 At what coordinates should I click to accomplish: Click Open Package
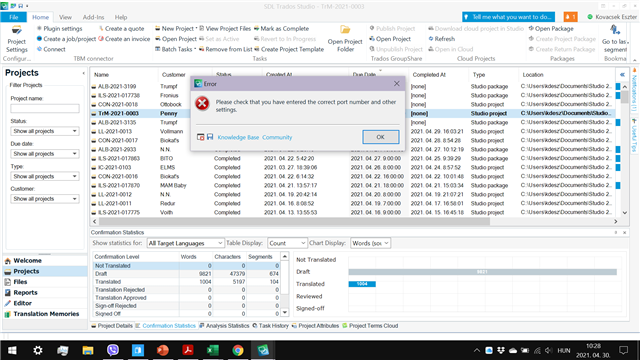click(551, 29)
